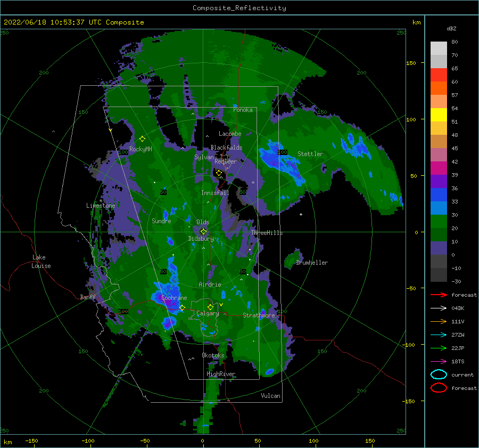This screenshot has height=448, width=479.
Task: Click the Okotoks city label
Action: [213, 355]
